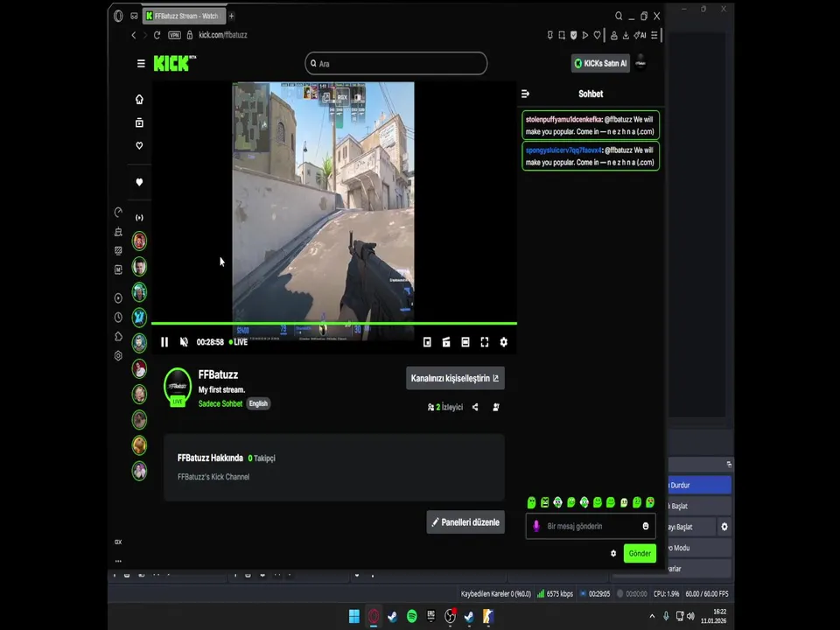Open Windows Start menu
Screen dimensions: 840x630
point(354,617)
